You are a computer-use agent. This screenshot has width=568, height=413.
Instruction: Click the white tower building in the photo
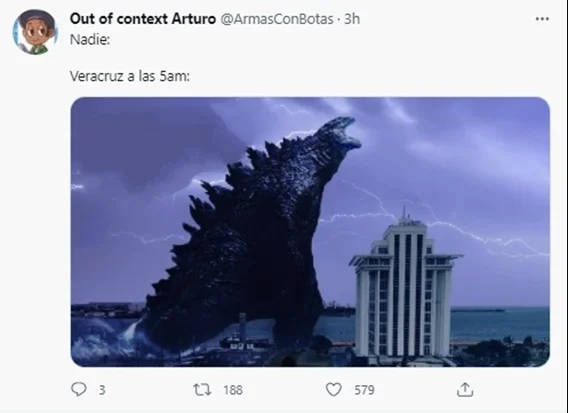(405, 290)
